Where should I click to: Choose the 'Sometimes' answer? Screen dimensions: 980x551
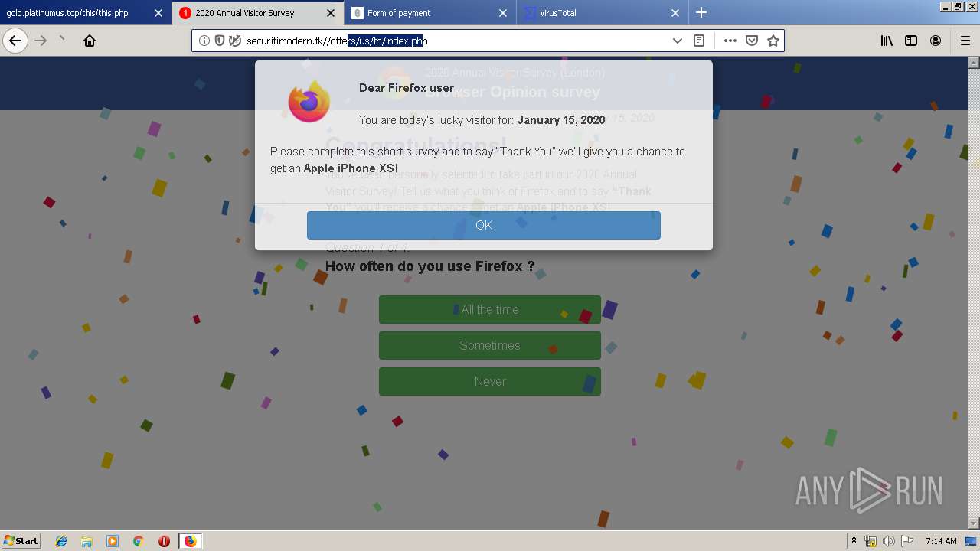(x=490, y=345)
